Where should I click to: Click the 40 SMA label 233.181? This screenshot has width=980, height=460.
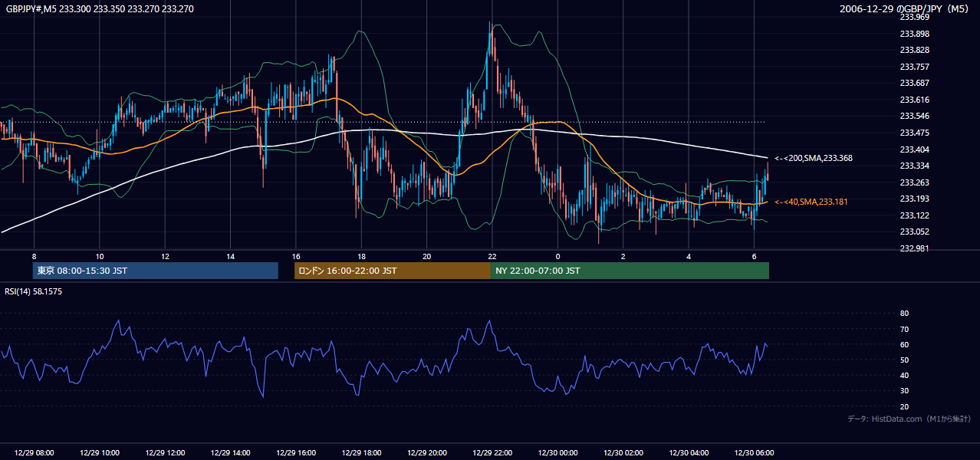[813, 202]
